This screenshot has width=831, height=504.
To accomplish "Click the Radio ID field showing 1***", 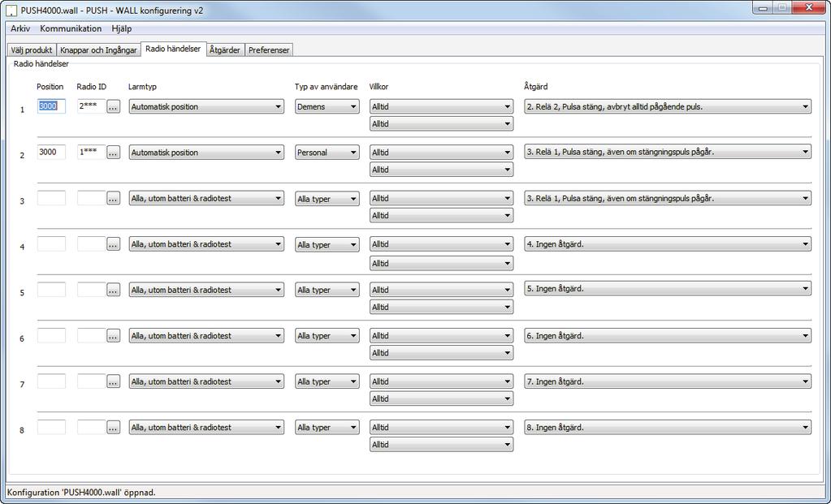I will pyautogui.click(x=91, y=152).
